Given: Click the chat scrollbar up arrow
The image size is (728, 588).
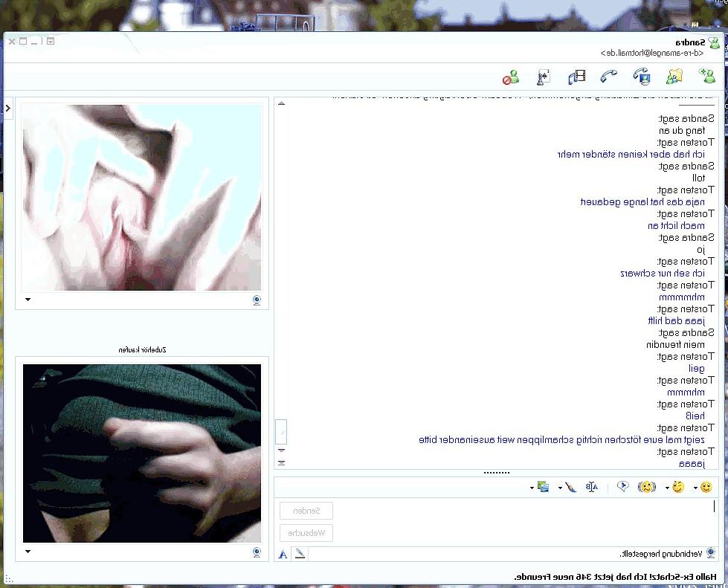Looking at the screenshot, I should click(x=281, y=103).
